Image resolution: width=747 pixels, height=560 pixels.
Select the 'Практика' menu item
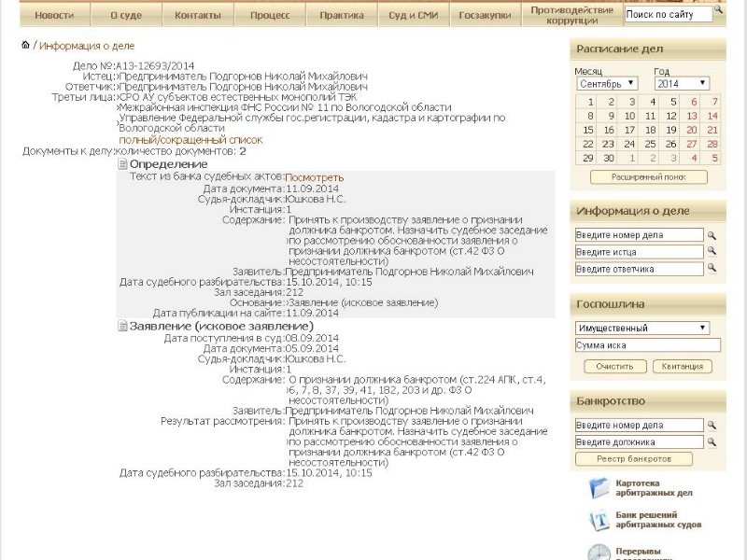pyautogui.click(x=342, y=16)
